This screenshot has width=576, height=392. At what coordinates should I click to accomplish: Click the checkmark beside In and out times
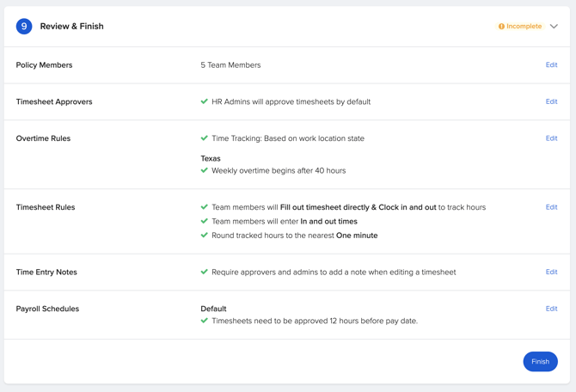tap(205, 221)
